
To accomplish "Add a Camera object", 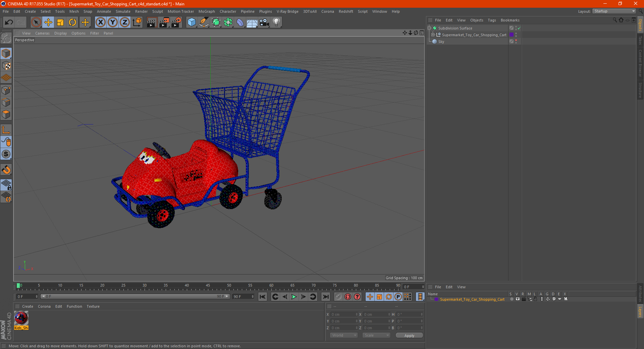I will (264, 22).
